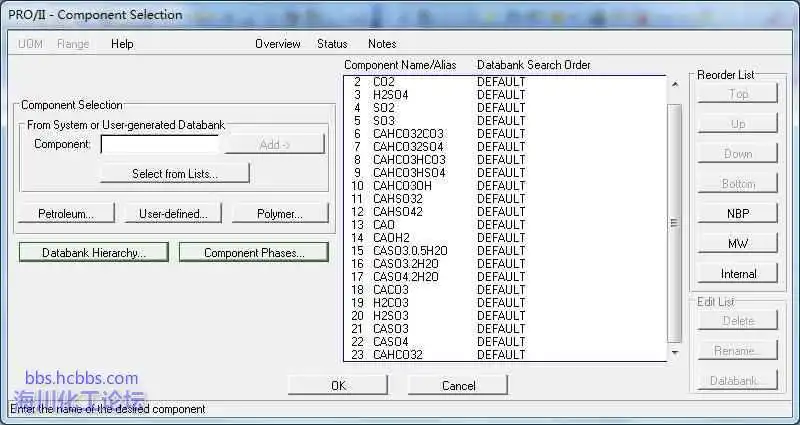This screenshot has width=800, height=425.
Task: Click the component list scroll down arrow
Action: point(675,352)
